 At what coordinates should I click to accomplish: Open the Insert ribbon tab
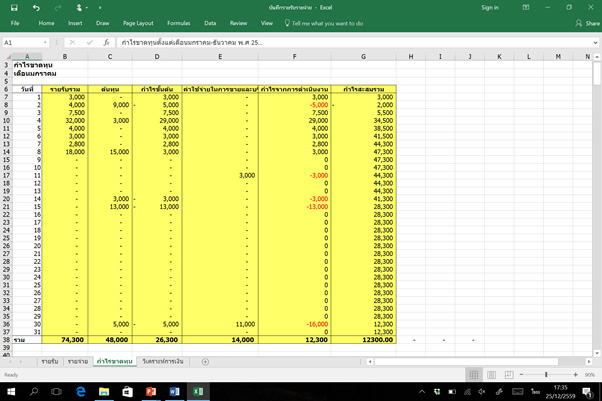pyautogui.click(x=75, y=23)
